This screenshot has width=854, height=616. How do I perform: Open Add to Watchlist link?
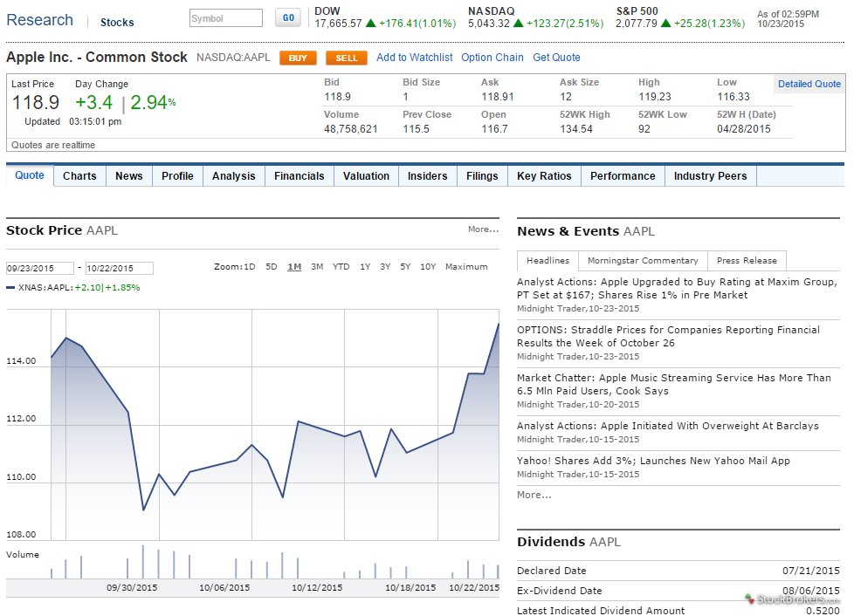coord(415,57)
